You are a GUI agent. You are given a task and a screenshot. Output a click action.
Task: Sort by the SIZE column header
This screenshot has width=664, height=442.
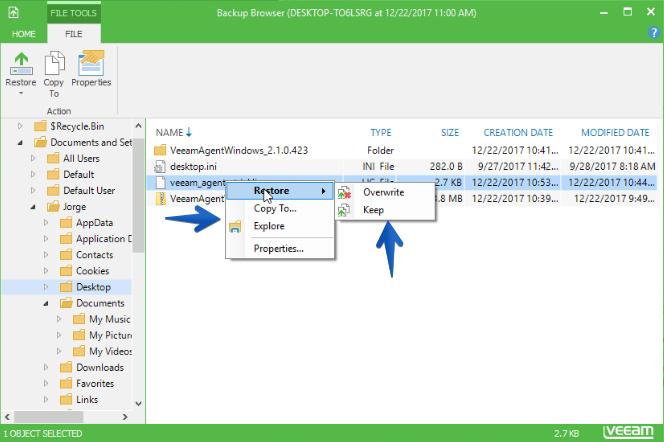coord(450,133)
